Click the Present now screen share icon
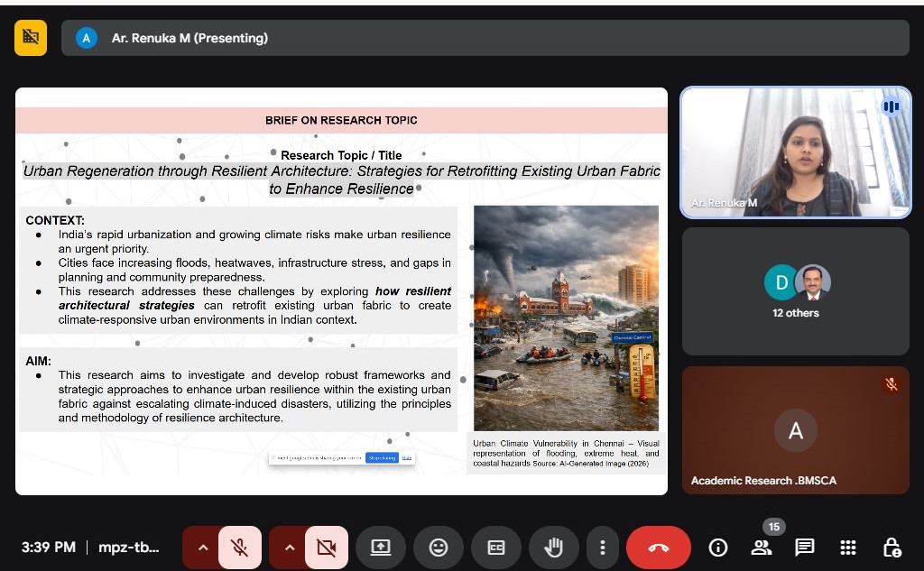Viewport: 924px width, 571px height. click(x=380, y=548)
